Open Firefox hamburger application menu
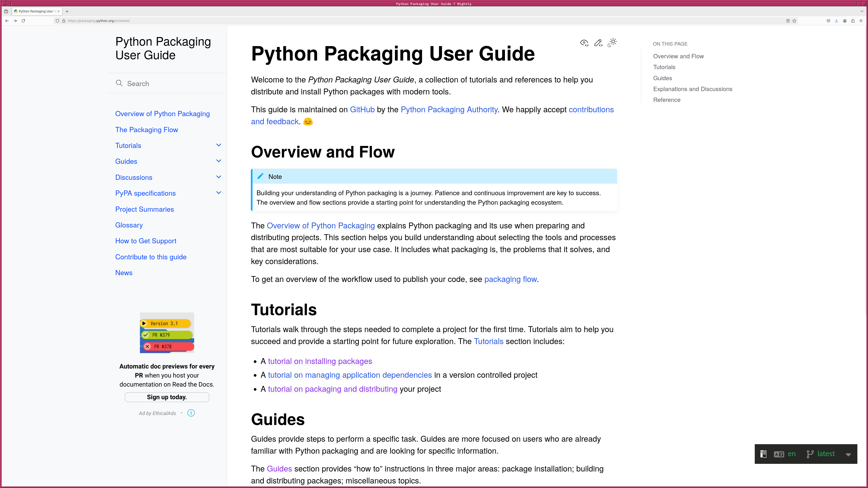Viewport: 868px width, 488px height. click(861, 21)
